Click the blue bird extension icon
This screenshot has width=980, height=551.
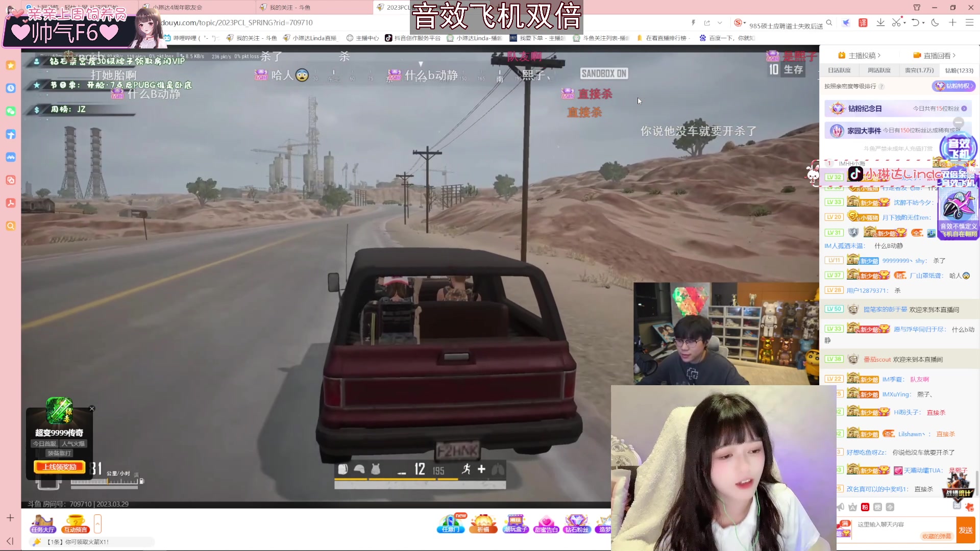(846, 23)
